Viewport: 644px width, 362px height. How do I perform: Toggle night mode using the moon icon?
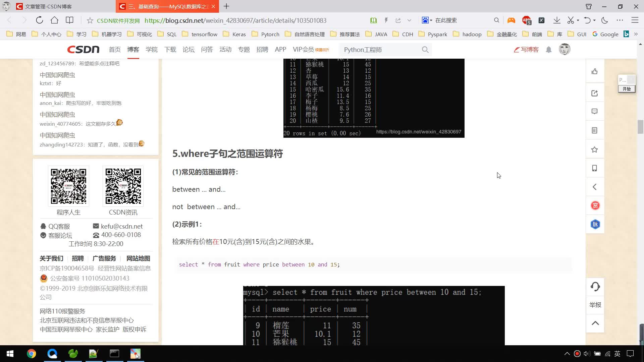point(605,20)
